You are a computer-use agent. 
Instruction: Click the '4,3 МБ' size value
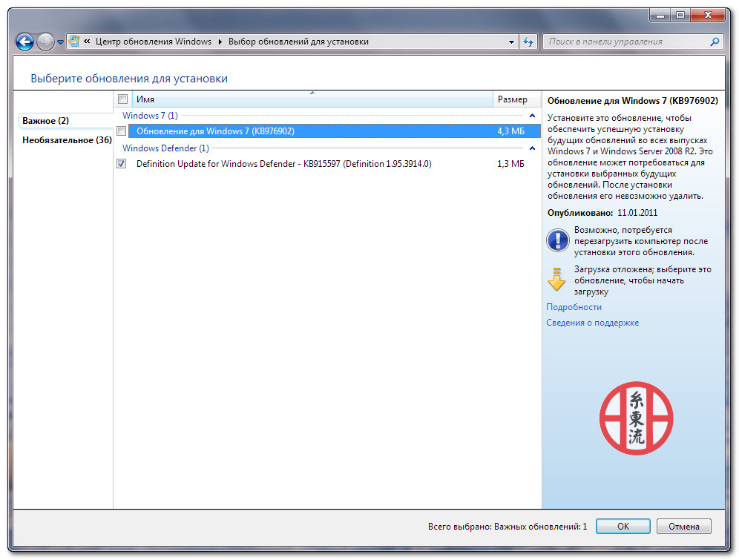[511, 131]
